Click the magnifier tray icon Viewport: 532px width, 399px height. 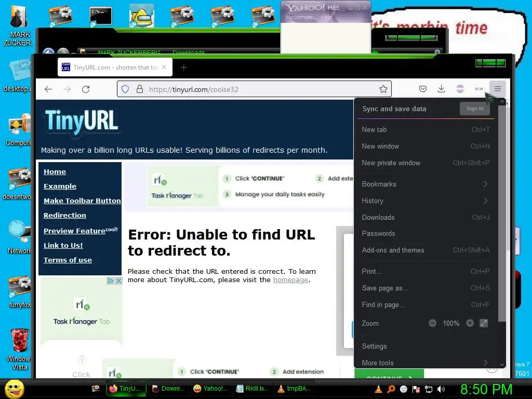click(x=391, y=389)
